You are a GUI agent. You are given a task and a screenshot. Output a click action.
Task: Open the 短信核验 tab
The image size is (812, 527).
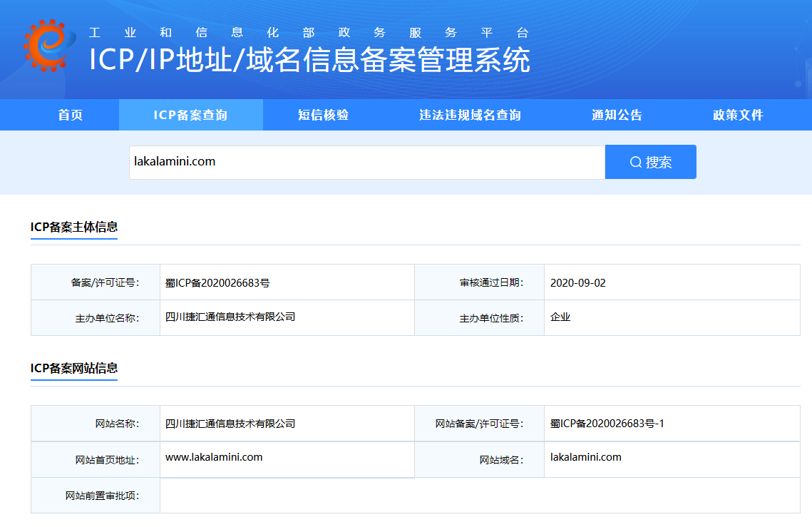click(x=323, y=115)
